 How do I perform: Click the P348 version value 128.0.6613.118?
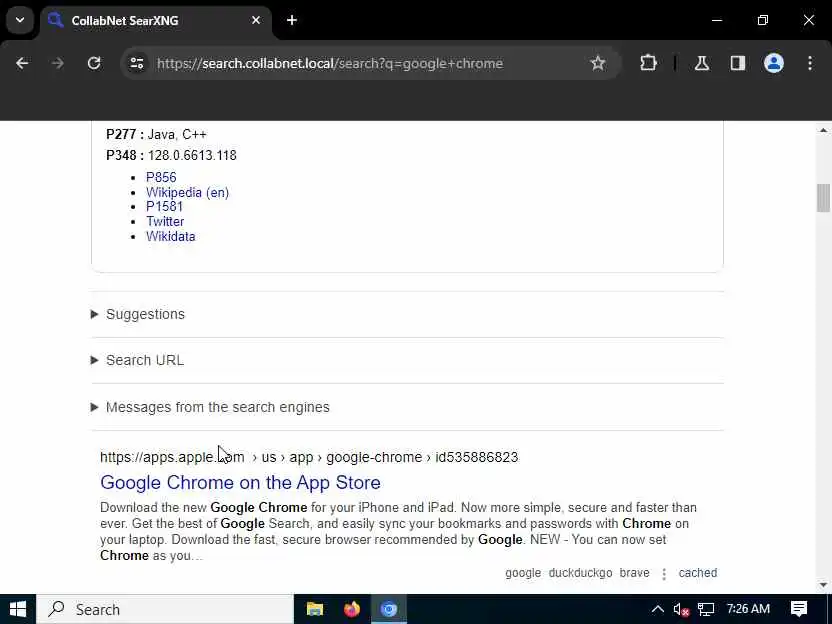tap(192, 155)
